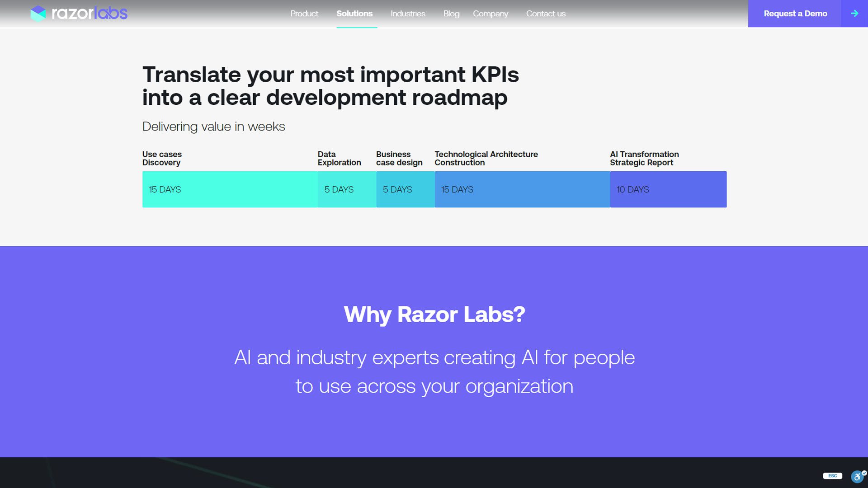The height and width of the screenshot is (488, 868).
Task: Open the Industries menu
Action: [x=408, y=14]
